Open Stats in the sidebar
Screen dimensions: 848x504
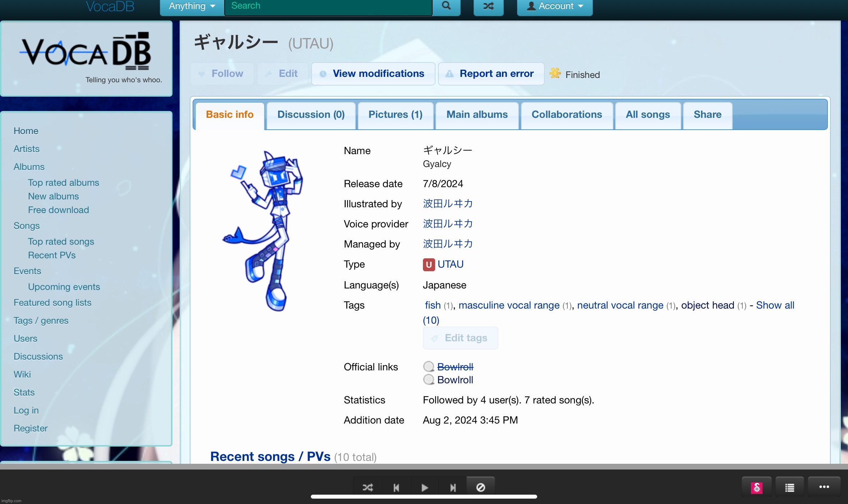point(24,392)
